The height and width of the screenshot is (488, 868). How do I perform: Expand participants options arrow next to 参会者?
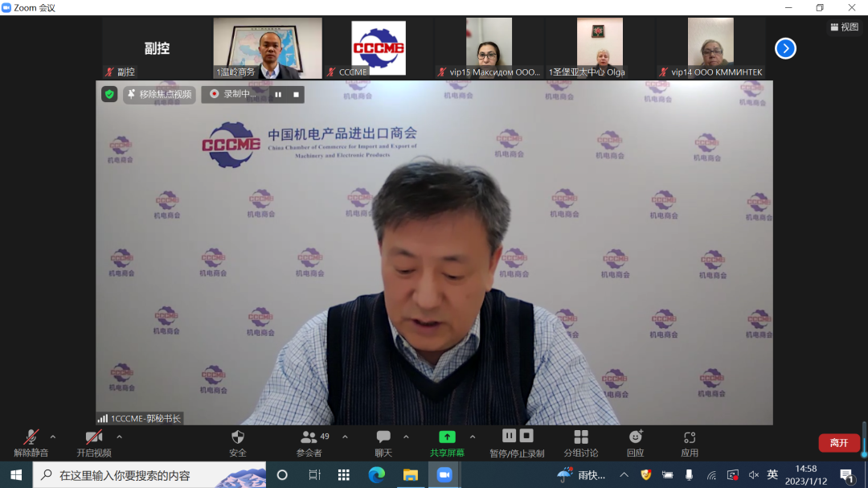346,437
